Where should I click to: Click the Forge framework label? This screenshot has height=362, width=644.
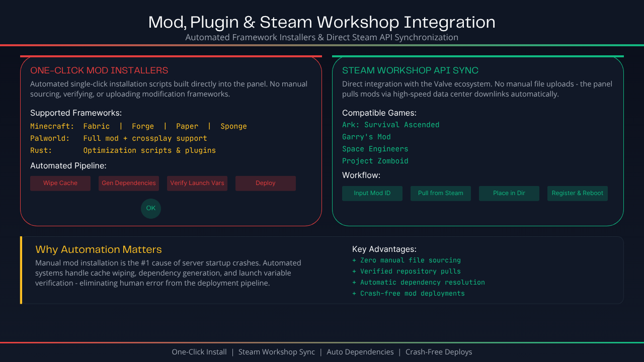click(x=143, y=126)
